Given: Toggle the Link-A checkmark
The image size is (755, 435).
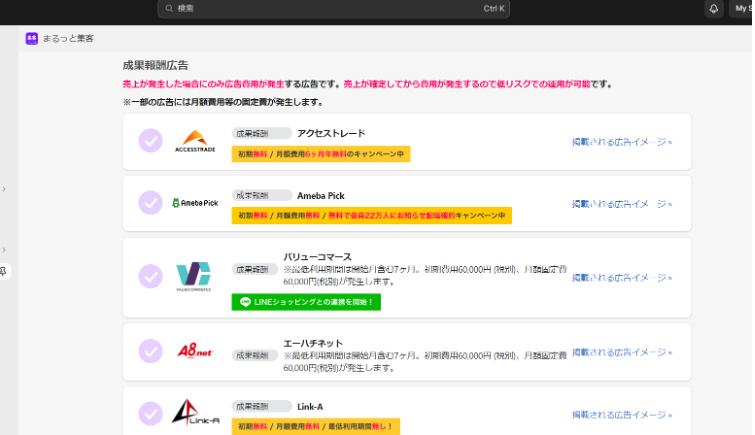Looking at the screenshot, I should pyautogui.click(x=151, y=413).
